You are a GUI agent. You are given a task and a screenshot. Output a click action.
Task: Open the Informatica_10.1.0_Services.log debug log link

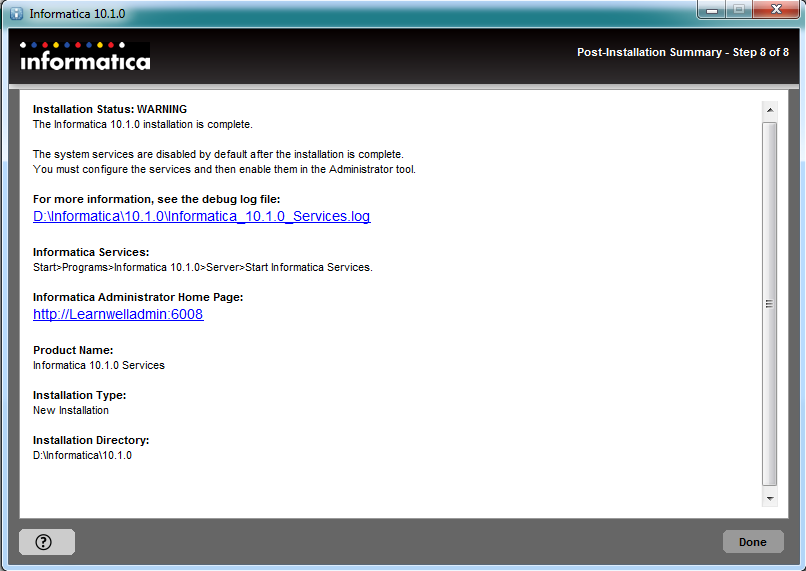coord(202,216)
